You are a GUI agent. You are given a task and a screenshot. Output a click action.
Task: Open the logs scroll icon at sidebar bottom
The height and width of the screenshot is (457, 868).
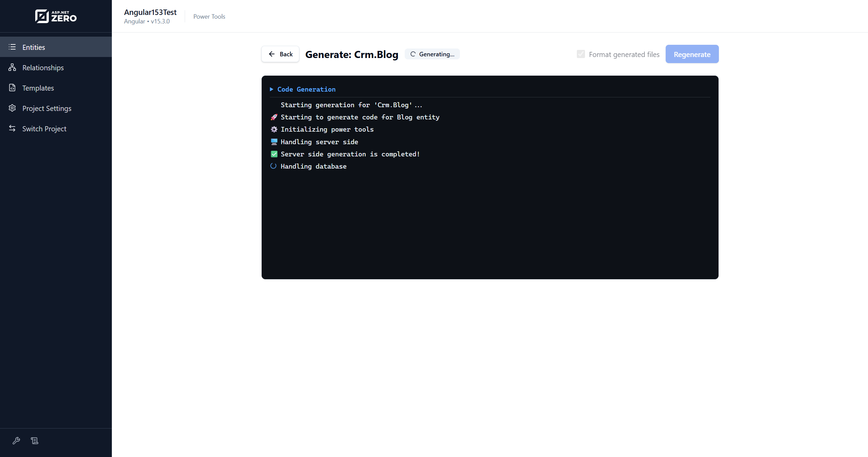pos(35,441)
